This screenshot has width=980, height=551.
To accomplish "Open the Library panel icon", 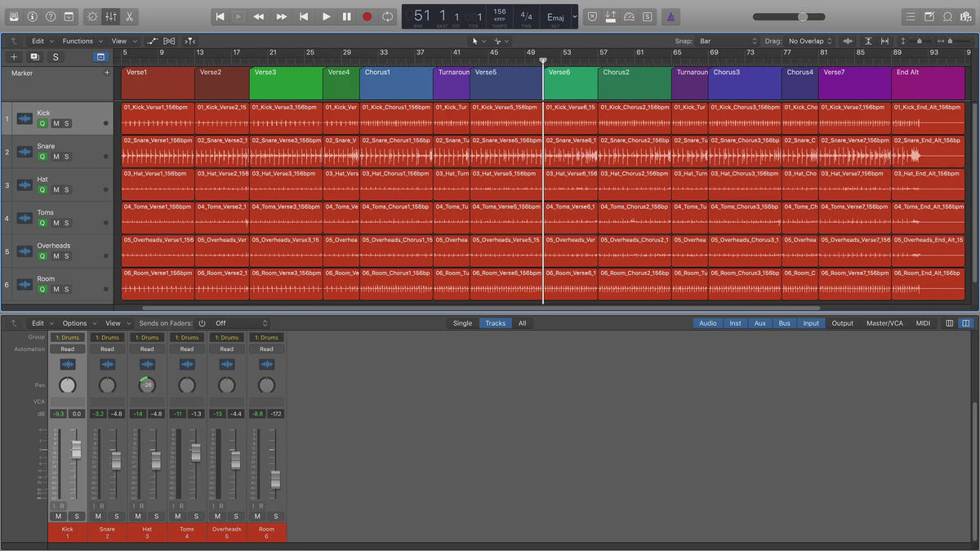I will pyautogui.click(x=14, y=16).
